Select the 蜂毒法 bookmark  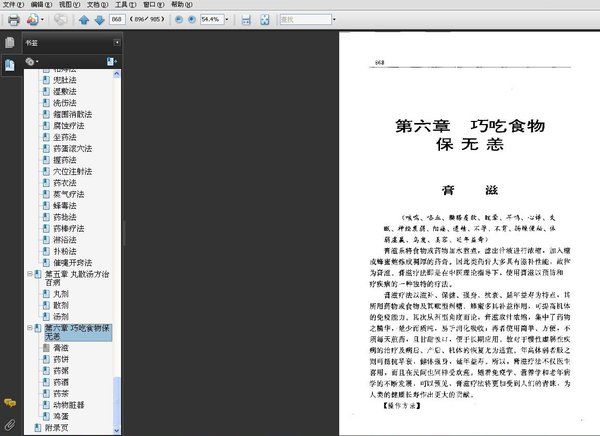(64, 206)
